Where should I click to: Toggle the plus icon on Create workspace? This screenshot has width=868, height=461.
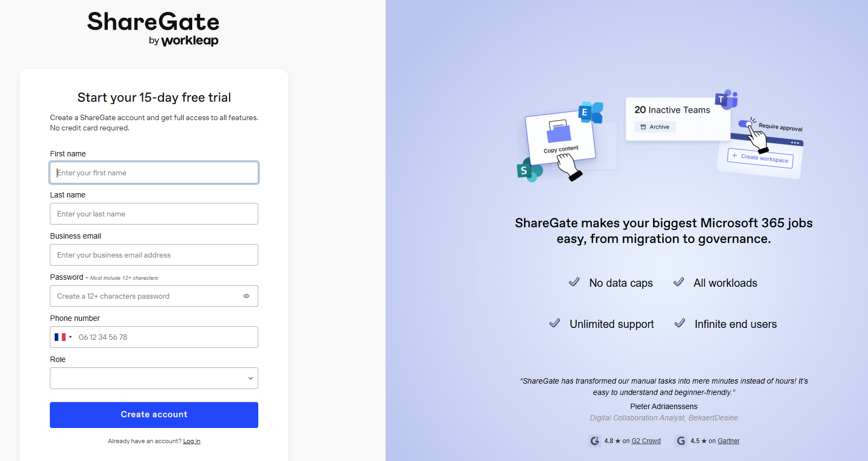(x=733, y=155)
